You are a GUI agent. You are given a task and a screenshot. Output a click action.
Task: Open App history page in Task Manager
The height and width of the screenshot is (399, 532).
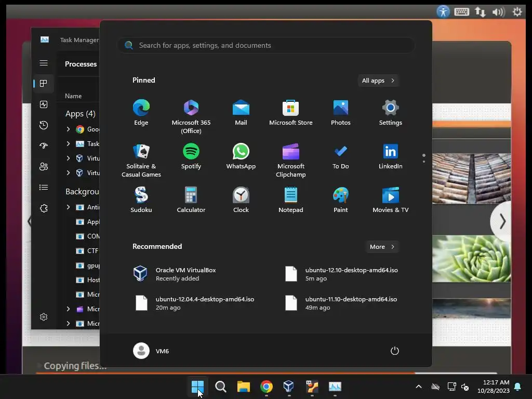click(44, 125)
